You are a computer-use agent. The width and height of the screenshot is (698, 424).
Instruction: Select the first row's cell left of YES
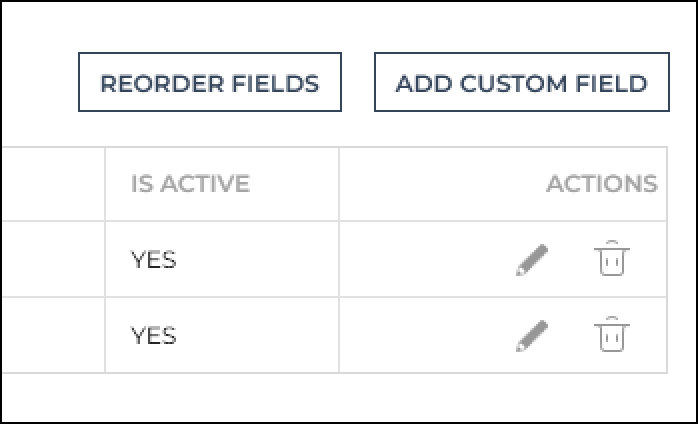(53, 259)
